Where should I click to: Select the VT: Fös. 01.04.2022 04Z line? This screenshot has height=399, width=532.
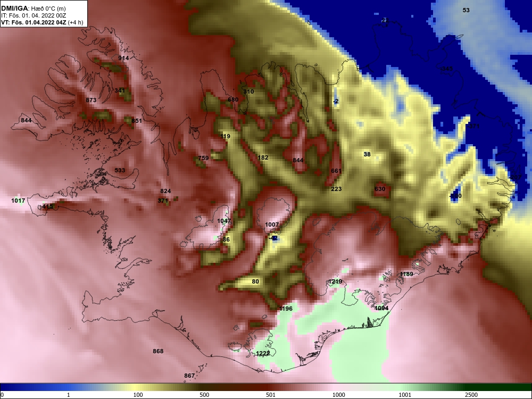[42, 22]
